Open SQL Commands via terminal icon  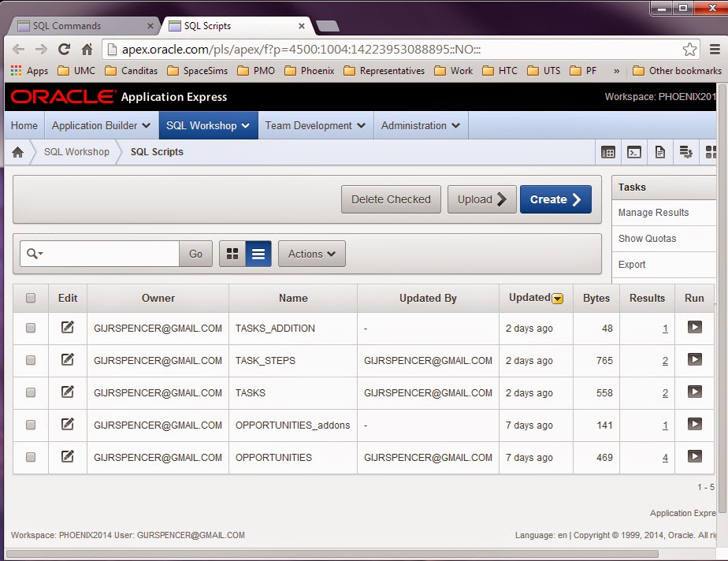tap(634, 151)
